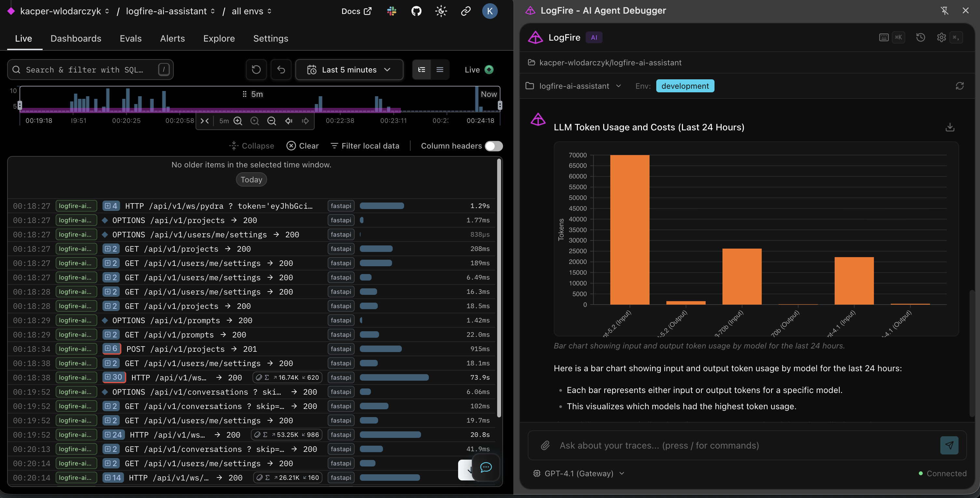The image size is (980, 498).
Task: Open the Last 5 minutes time dropdown
Action: pos(349,70)
